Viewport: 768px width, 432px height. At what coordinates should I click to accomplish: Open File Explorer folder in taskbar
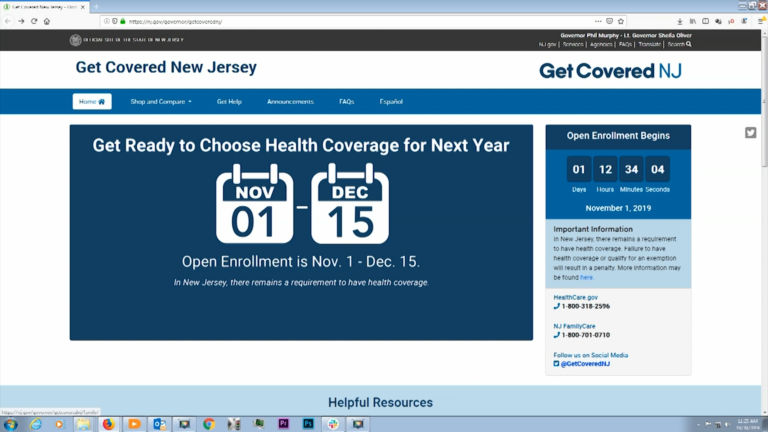(x=83, y=424)
